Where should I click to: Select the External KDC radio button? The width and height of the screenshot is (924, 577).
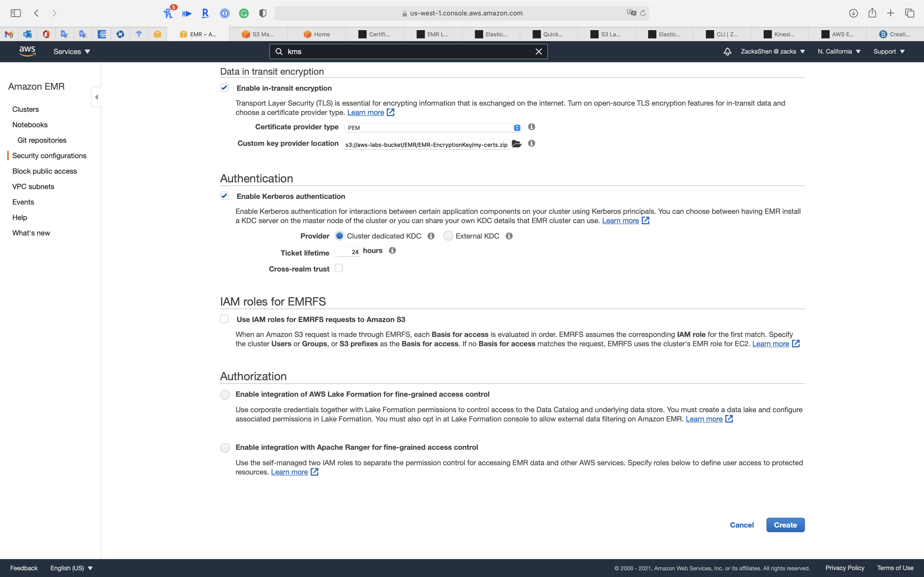click(448, 236)
